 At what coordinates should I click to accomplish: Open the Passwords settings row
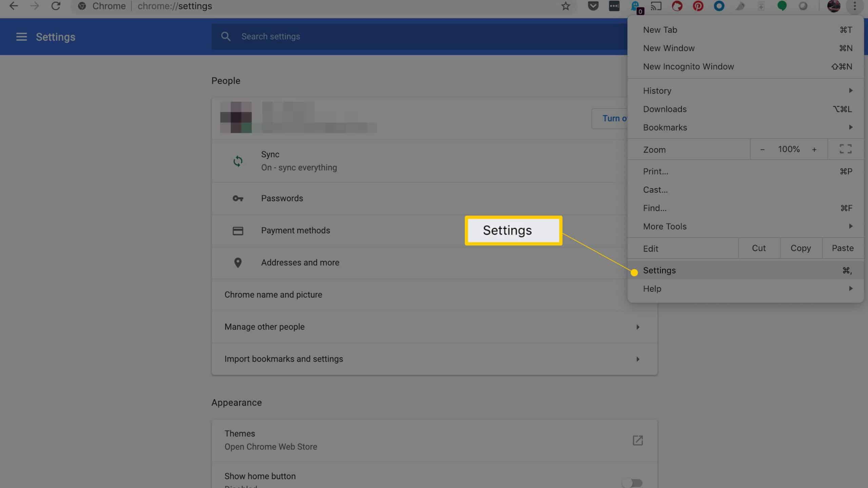(282, 198)
